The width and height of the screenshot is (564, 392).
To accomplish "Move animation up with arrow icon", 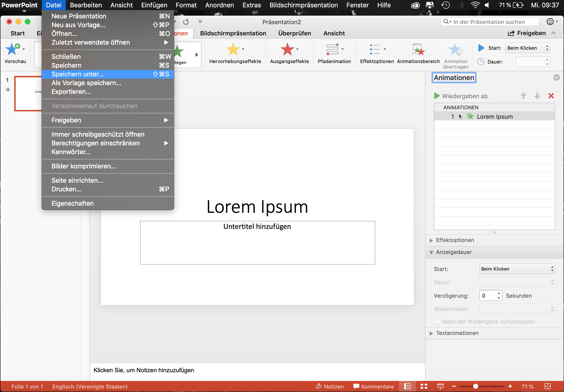I will click(523, 96).
